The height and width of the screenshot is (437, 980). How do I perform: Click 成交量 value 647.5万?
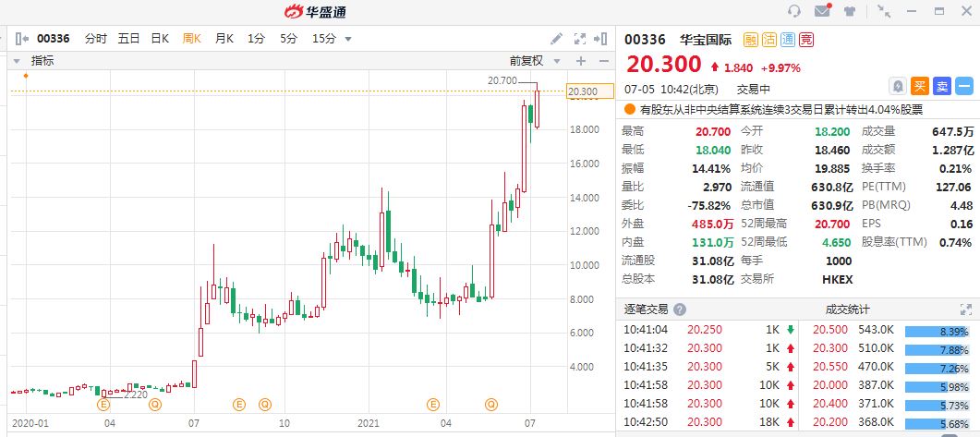click(x=952, y=132)
